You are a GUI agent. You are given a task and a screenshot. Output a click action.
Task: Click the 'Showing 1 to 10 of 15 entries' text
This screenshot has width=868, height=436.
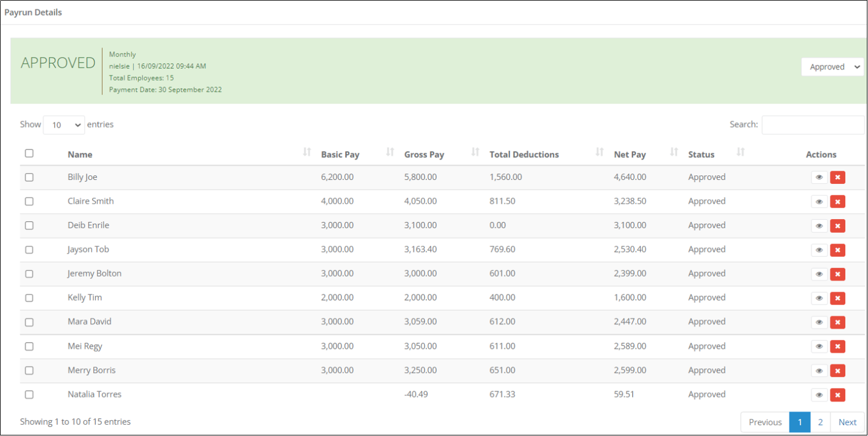pyautogui.click(x=75, y=422)
